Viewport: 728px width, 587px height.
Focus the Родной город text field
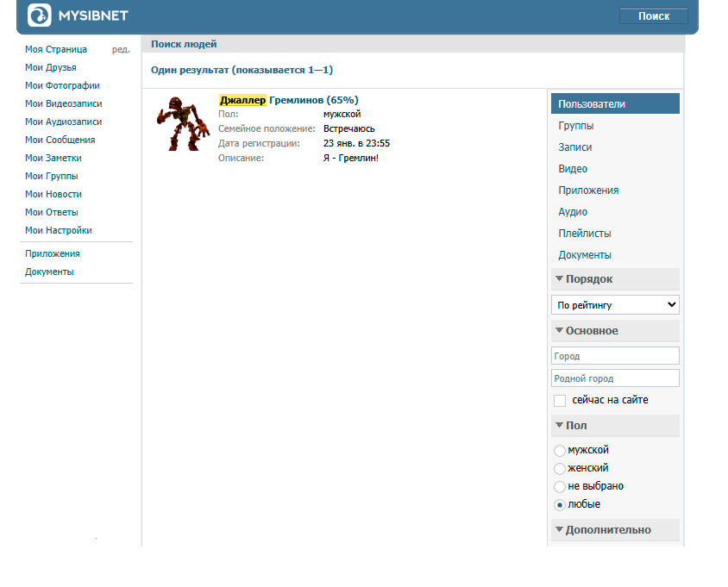tap(615, 378)
